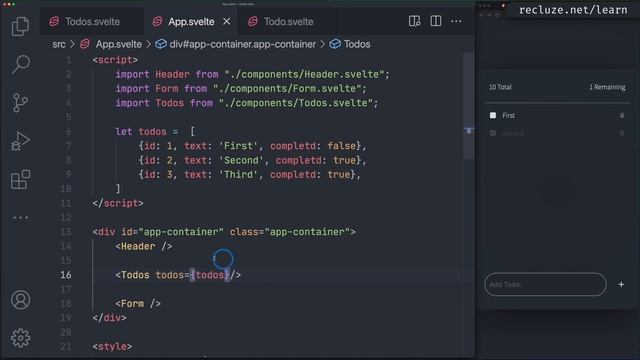
Task: Delete the First todo item
Action: [622, 116]
